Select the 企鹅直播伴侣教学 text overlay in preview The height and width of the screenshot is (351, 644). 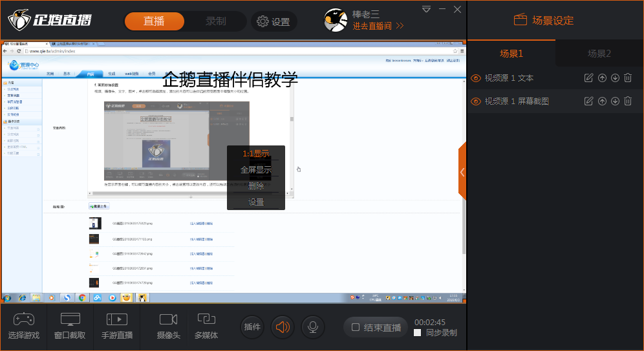230,79
